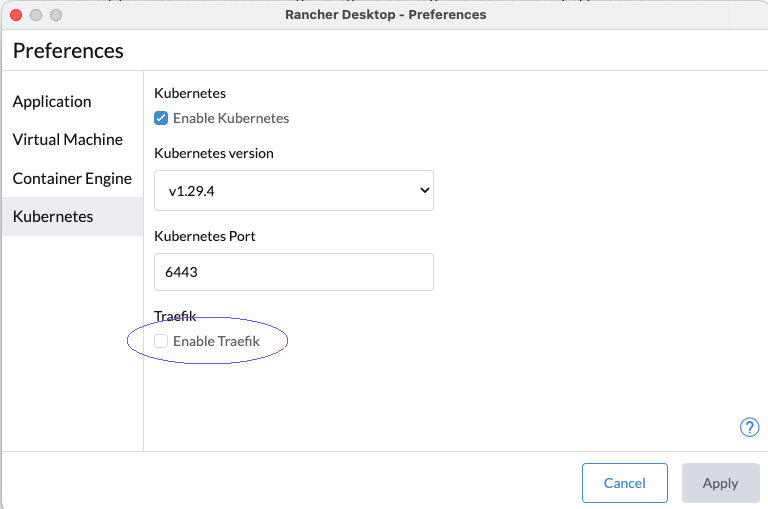The width and height of the screenshot is (768, 509).
Task: Click the Apply button
Action: (x=719, y=483)
